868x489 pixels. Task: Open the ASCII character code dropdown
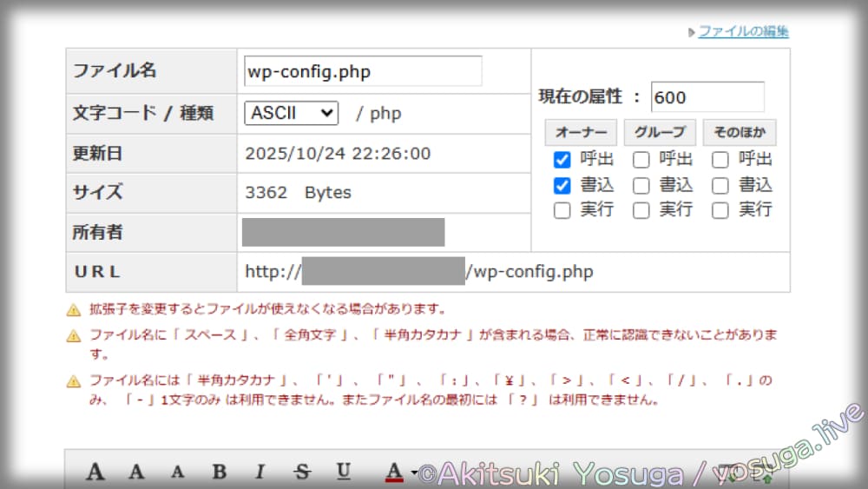[x=291, y=113]
